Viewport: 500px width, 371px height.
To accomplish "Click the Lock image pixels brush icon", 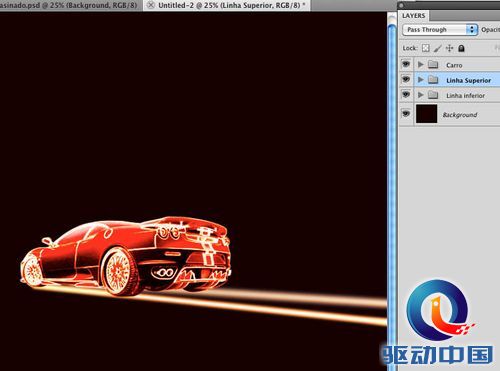I will [438, 48].
